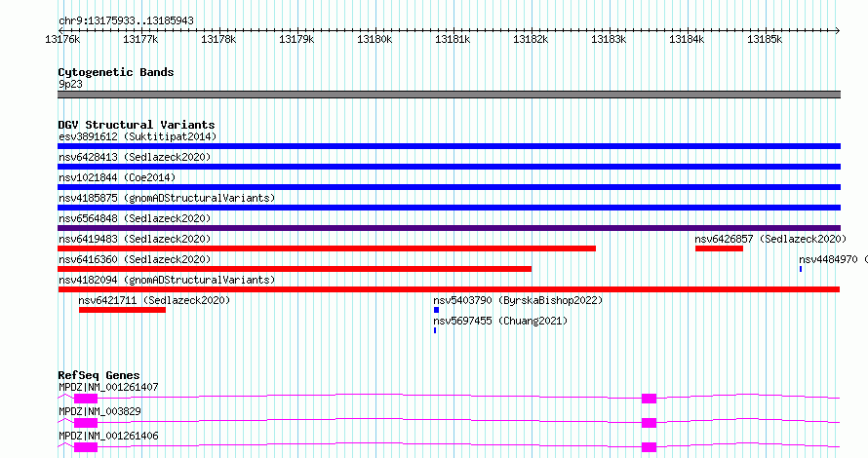Click the RefSeq Genes track title

coord(99,375)
